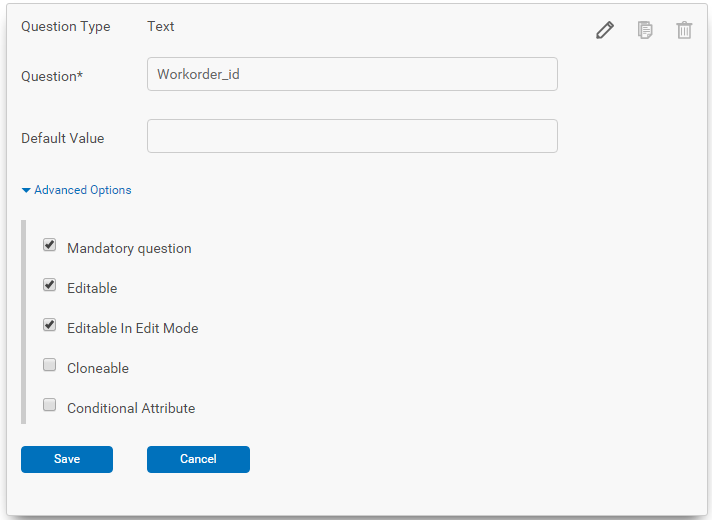
Task: Click the Save button
Action: pyautogui.click(x=67, y=459)
